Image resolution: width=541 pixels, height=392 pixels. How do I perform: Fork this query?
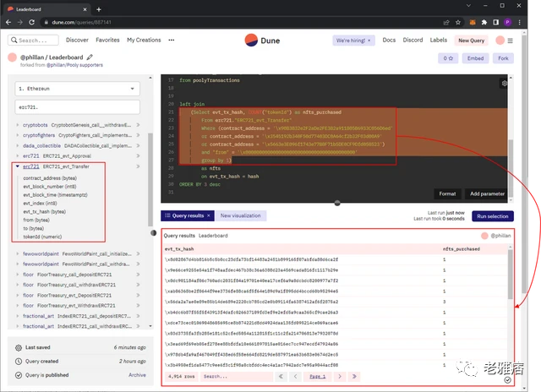503,58
